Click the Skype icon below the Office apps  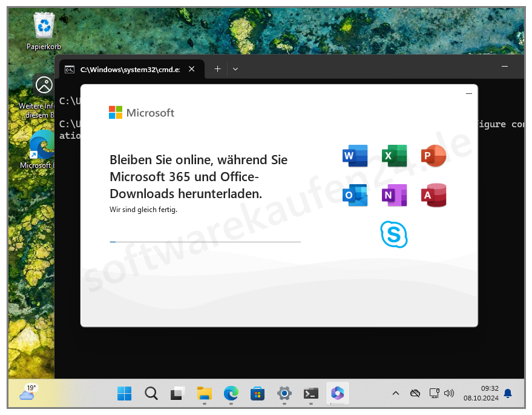(x=394, y=235)
